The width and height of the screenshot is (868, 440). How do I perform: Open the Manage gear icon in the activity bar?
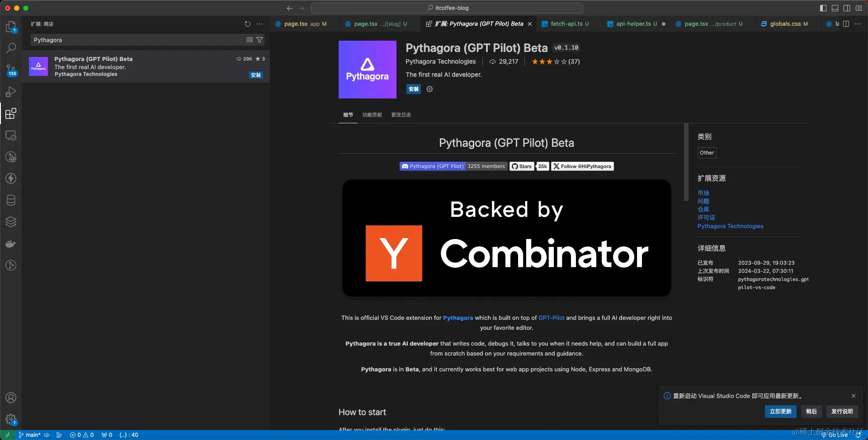[x=11, y=419]
